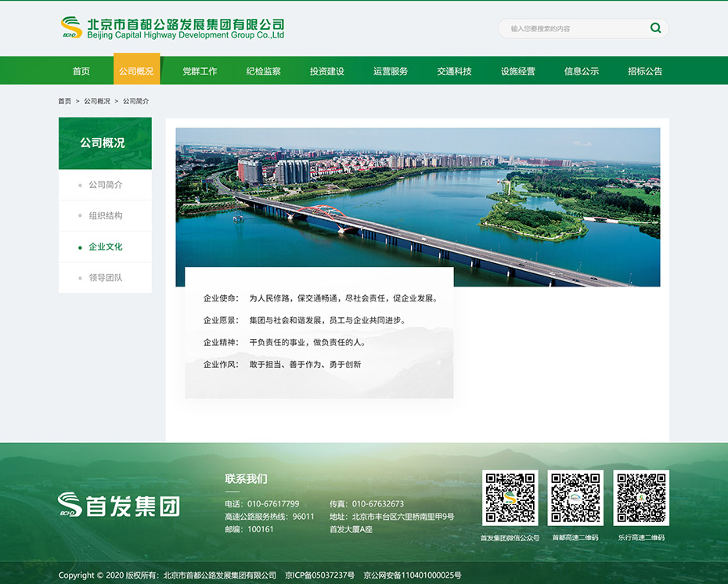728x584 pixels.
Task: Click the green 公司概况 sidebar header
Action: (104, 143)
